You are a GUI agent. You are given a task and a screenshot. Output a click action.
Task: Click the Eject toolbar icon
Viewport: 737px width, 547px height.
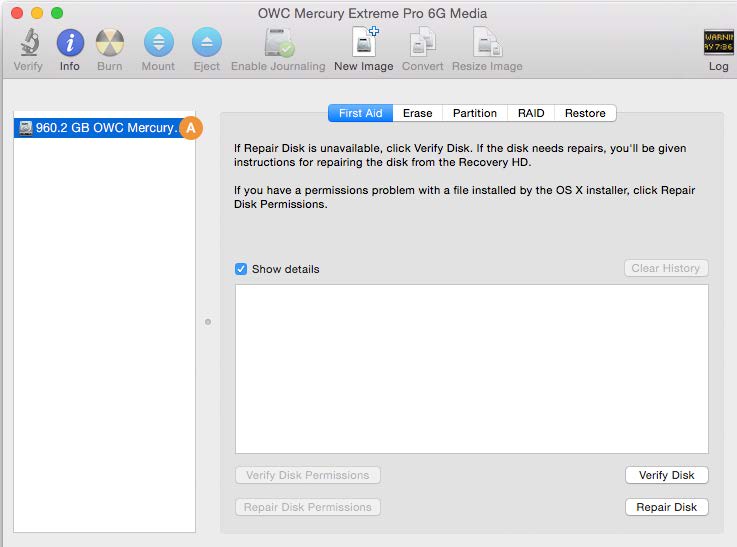[x=207, y=43]
